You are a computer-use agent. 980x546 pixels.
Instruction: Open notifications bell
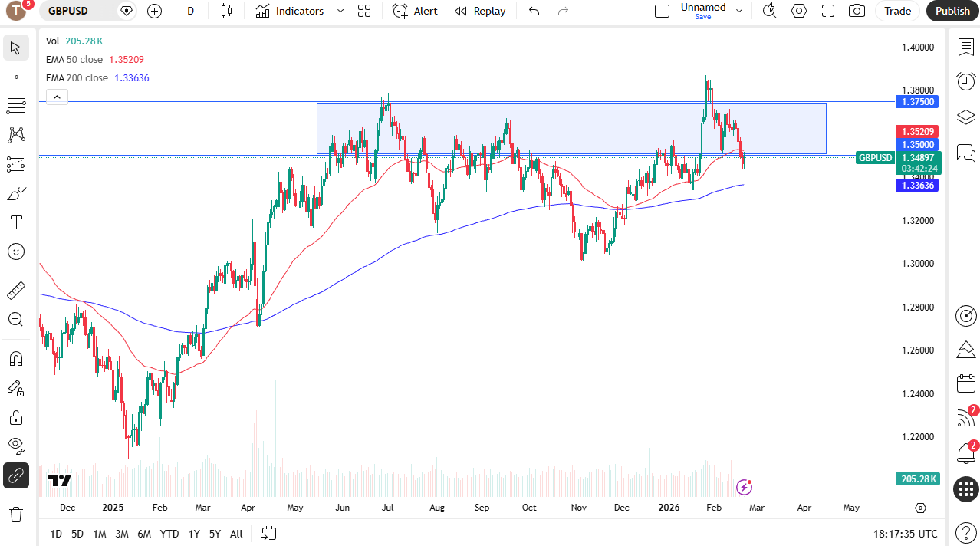pyautogui.click(x=966, y=453)
